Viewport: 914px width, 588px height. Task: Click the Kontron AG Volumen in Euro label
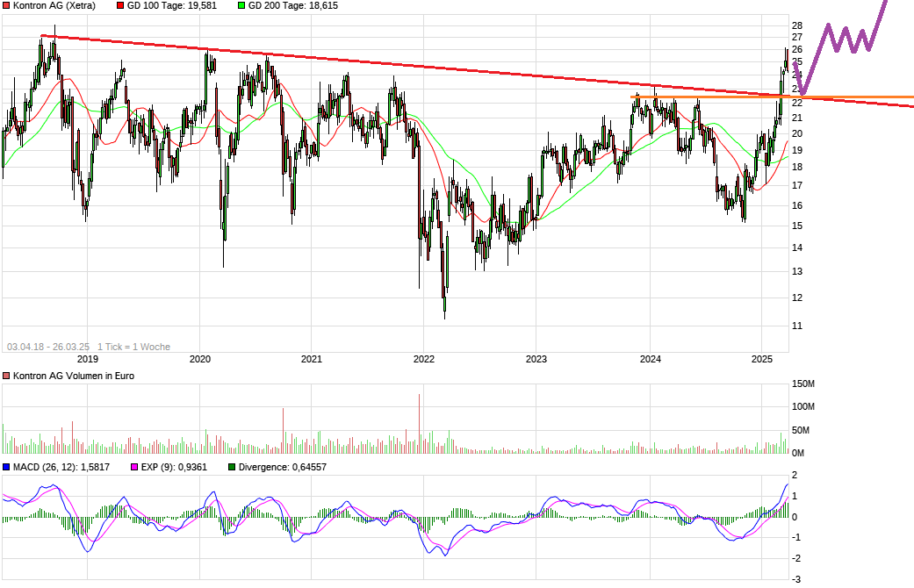(x=74, y=376)
